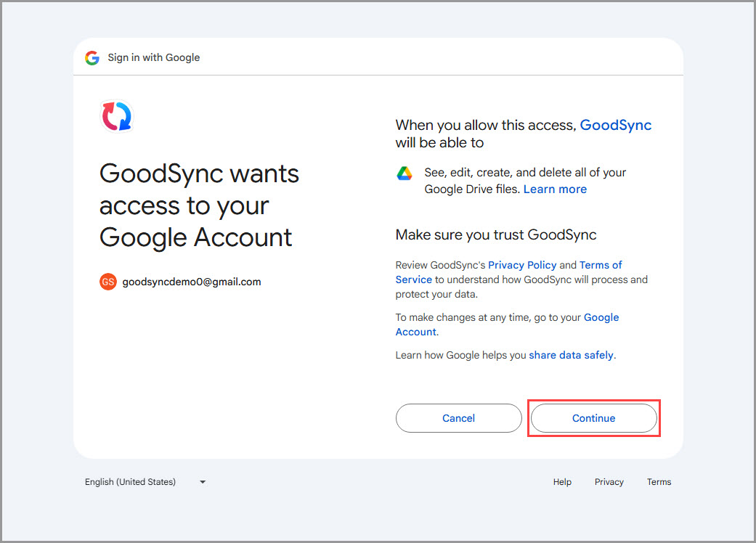Click the Google G logo
The height and width of the screenshot is (543, 756).
92,58
